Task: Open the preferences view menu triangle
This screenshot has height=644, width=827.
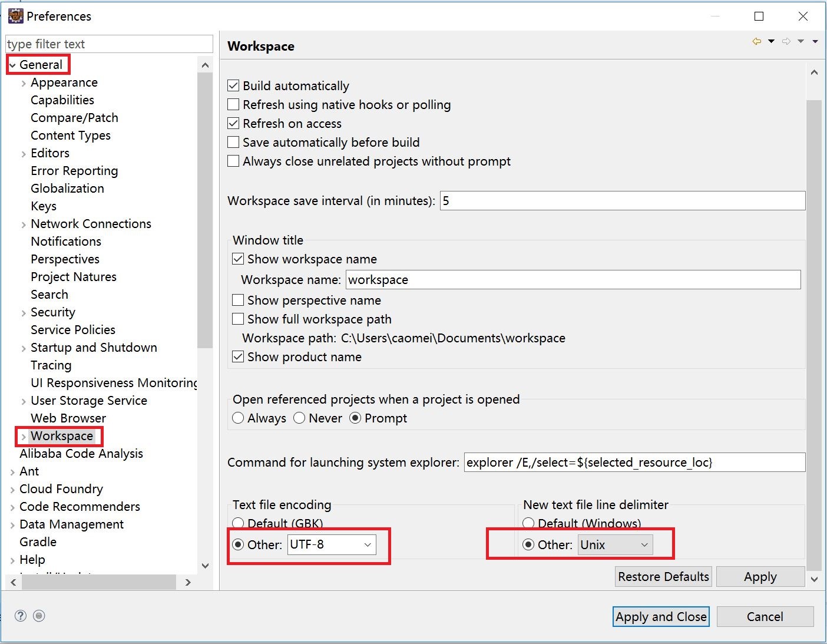Action: (815, 41)
